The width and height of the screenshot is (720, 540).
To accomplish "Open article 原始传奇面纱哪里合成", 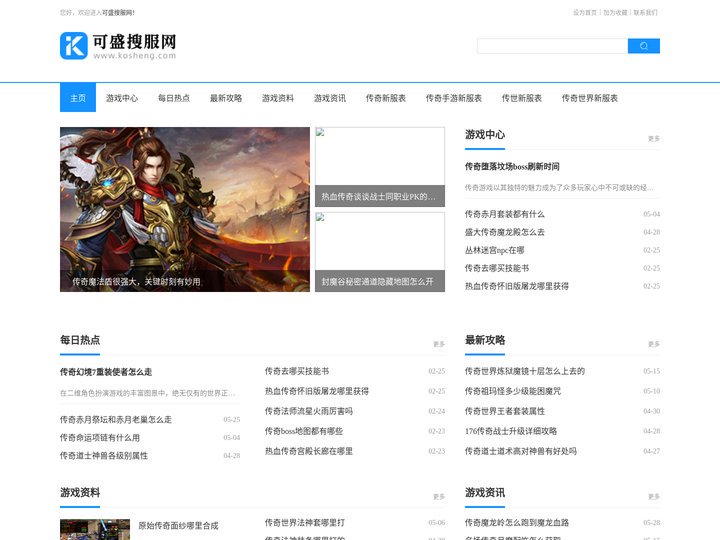I will pyautogui.click(x=178, y=526).
